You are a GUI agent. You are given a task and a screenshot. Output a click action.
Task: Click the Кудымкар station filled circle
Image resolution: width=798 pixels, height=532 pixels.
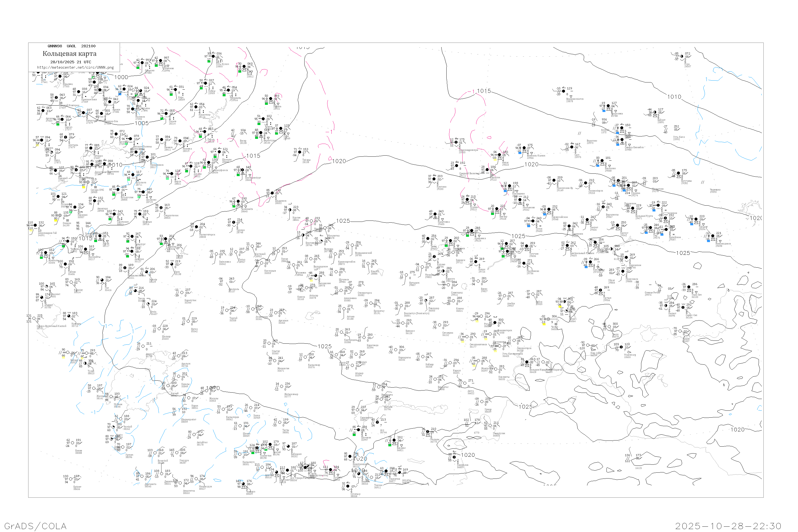click(196, 107)
